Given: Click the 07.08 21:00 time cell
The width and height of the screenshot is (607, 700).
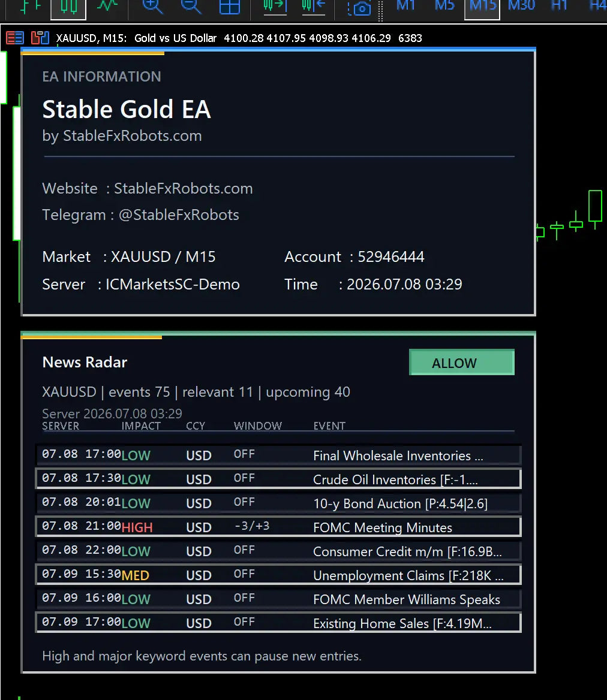Looking at the screenshot, I should (82, 526).
